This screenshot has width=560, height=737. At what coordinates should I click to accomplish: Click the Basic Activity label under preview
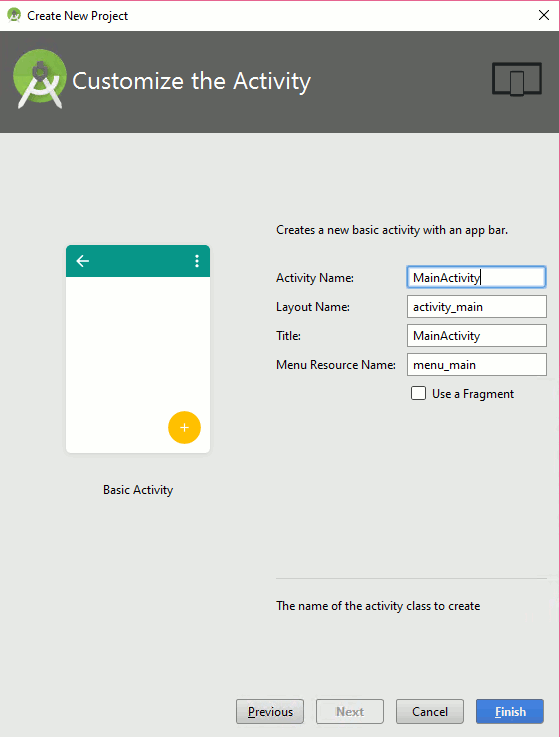coord(138,490)
